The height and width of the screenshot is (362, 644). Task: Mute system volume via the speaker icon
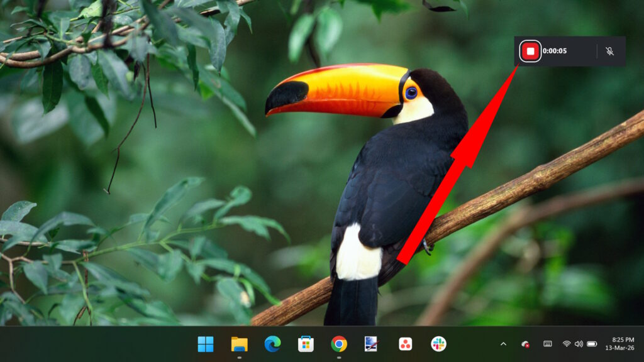pos(579,344)
